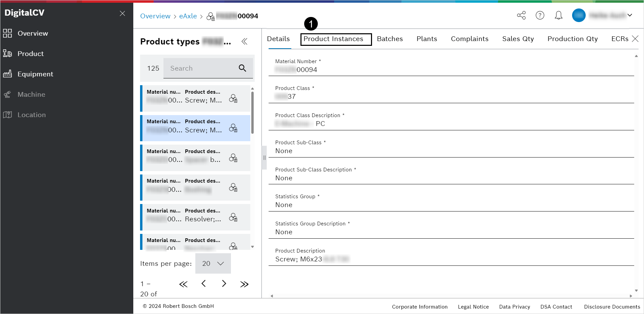Click the search magnifier icon
This screenshot has height=314, width=644.
tap(242, 68)
